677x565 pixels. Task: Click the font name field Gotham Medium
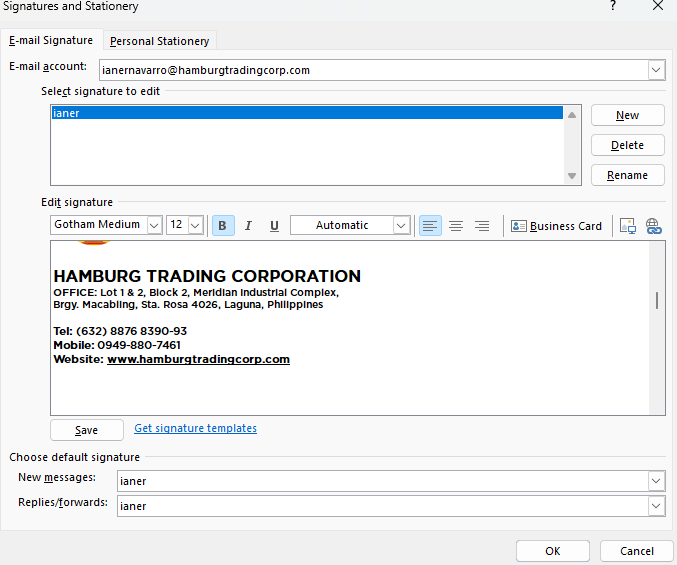tap(99, 225)
